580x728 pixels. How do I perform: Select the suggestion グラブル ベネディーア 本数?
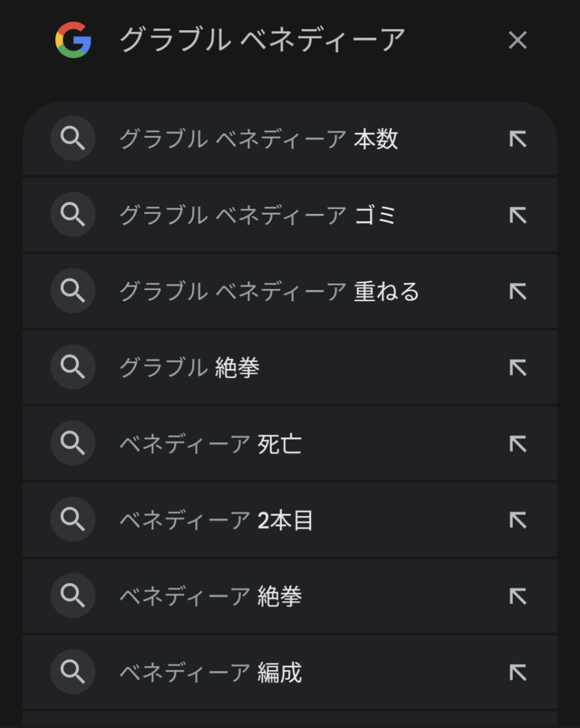point(258,139)
